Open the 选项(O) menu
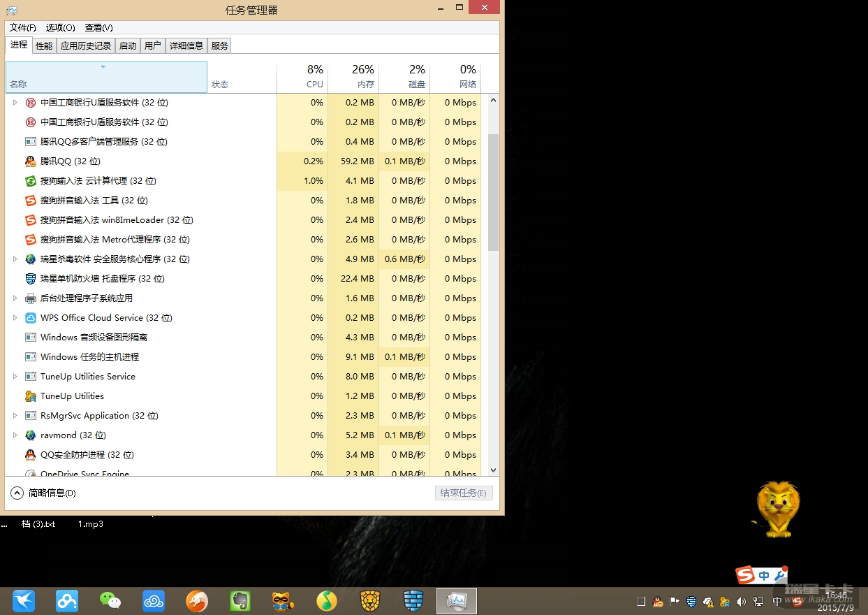This screenshot has height=615, width=868. point(60,27)
